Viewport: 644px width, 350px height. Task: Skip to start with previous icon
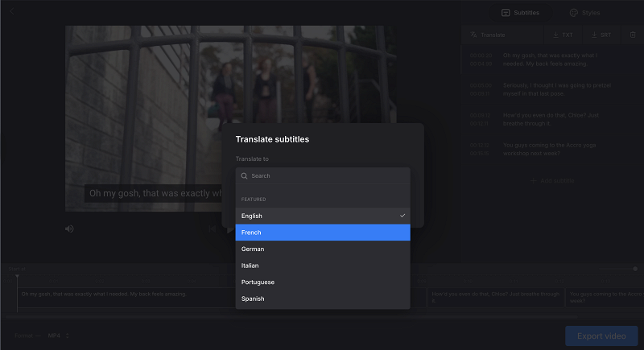click(x=212, y=229)
